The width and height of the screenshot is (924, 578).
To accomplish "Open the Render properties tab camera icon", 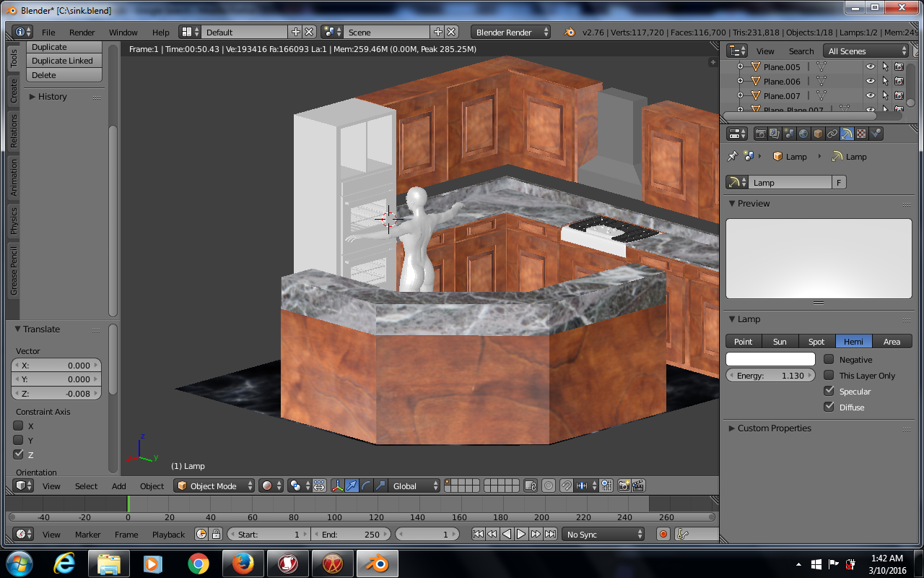I will point(760,134).
